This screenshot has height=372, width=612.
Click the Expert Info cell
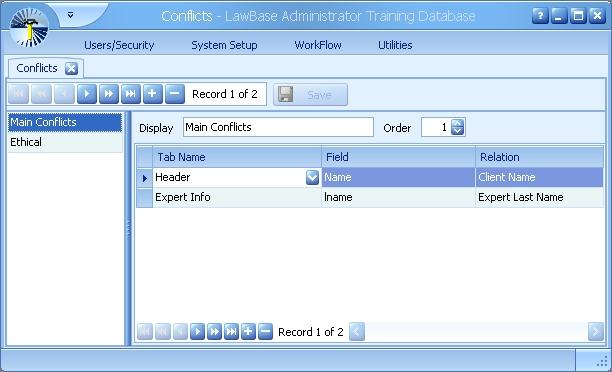click(237, 197)
